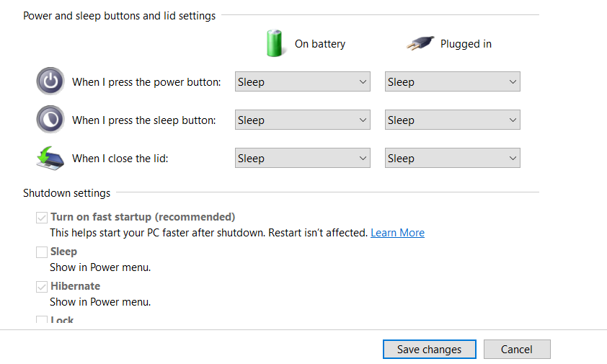Click the sleep button moon icon
This screenshot has height=364, width=607.
point(50,120)
